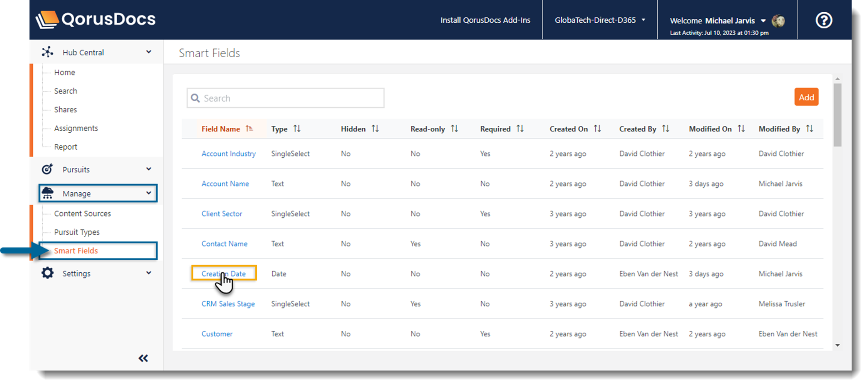Click Michael Jarvis profile avatar
The height and width of the screenshot is (385, 868).
coord(778,21)
